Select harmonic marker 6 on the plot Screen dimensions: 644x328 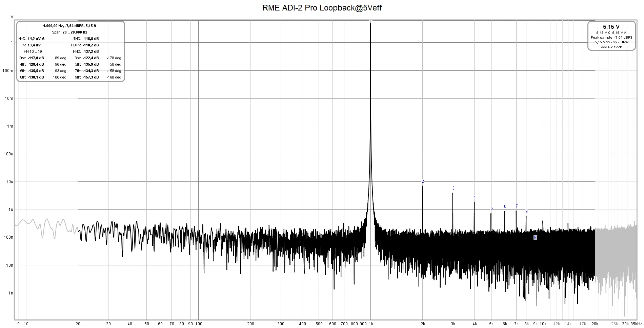point(504,206)
